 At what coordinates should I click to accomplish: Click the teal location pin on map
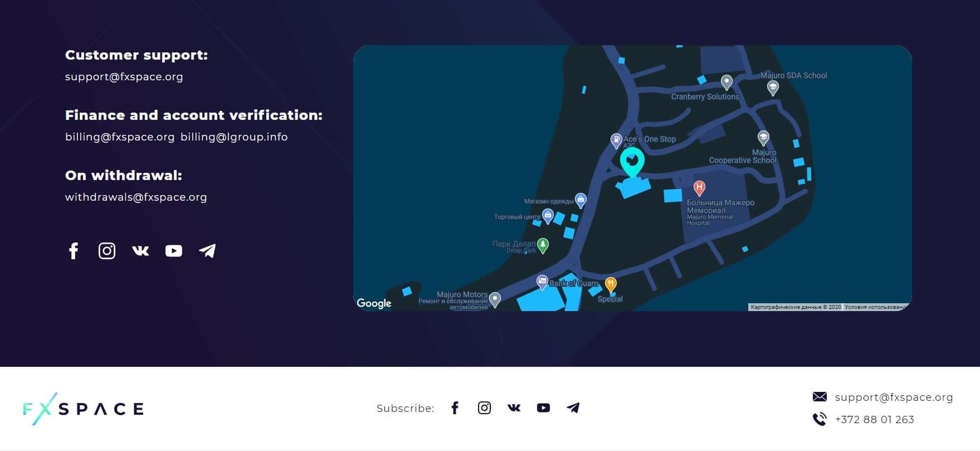point(632,162)
